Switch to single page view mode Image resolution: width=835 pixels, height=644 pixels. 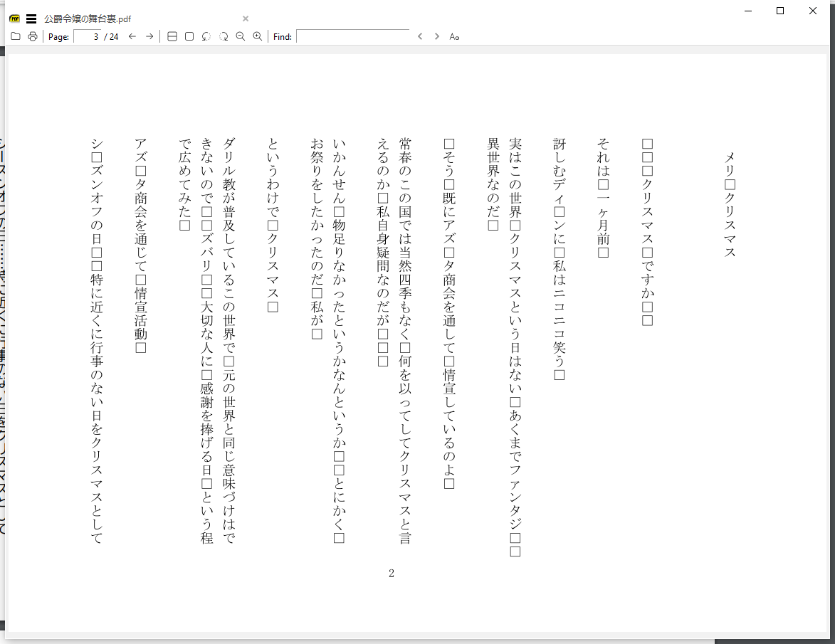[x=189, y=36]
